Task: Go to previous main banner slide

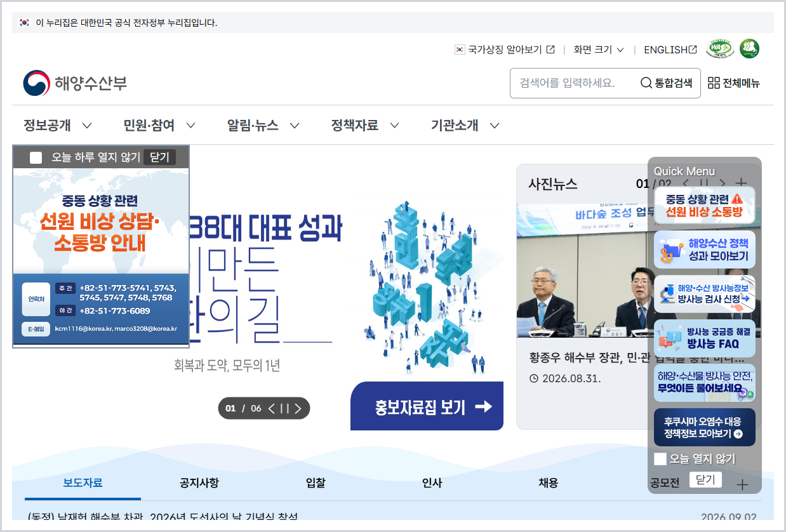Action: tap(272, 408)
